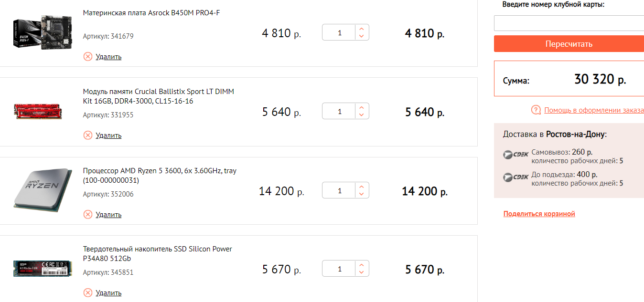The height and width of the screenshot is (302, 644).
Task: Open the Поделиться корзиной link
Action: point(539,214)
